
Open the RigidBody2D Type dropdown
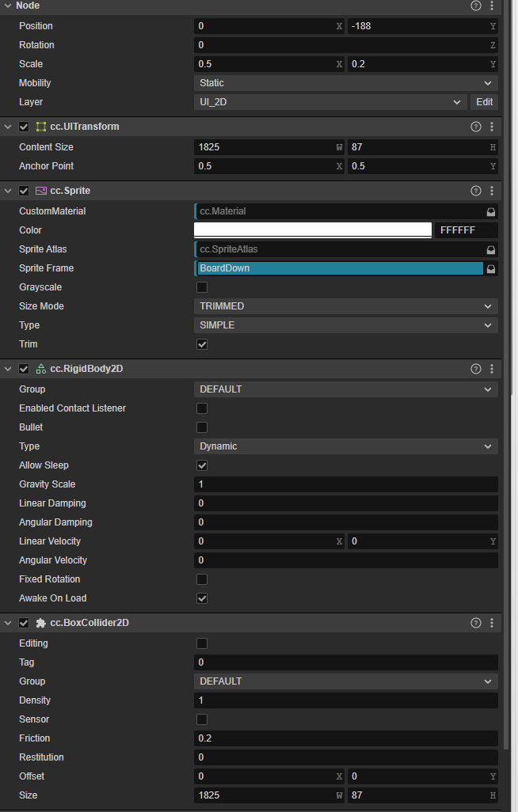coord(345,446)
